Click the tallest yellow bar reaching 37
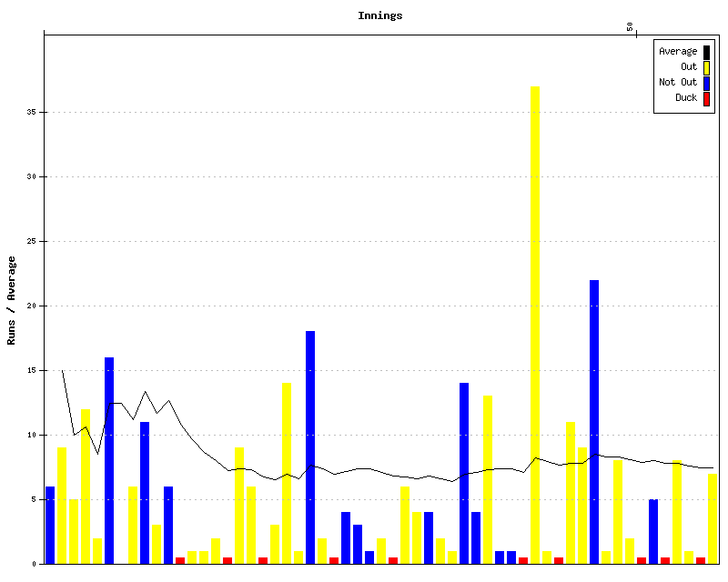 click(x=535, y=325)
